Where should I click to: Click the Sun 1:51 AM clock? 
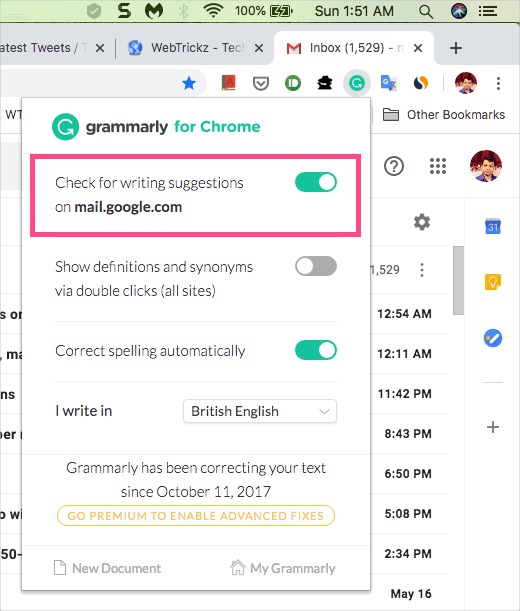(354, 11)
